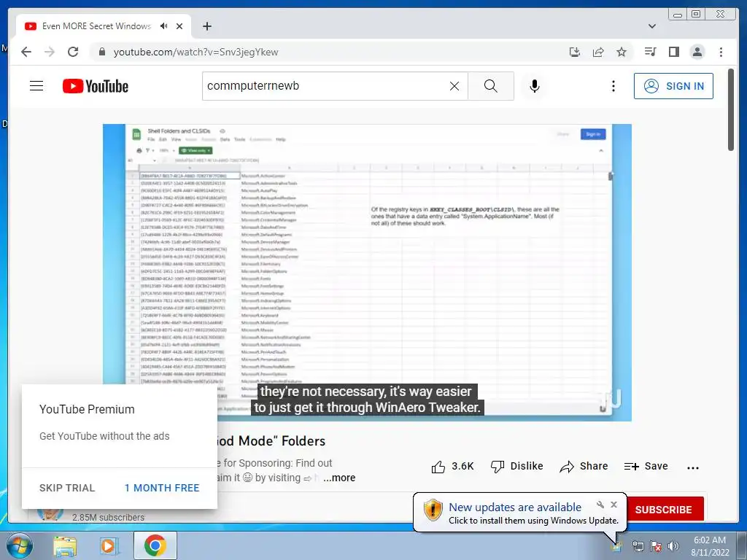The image size is (747, 560).
Task: Go back to the previous page
Action: 26,52
